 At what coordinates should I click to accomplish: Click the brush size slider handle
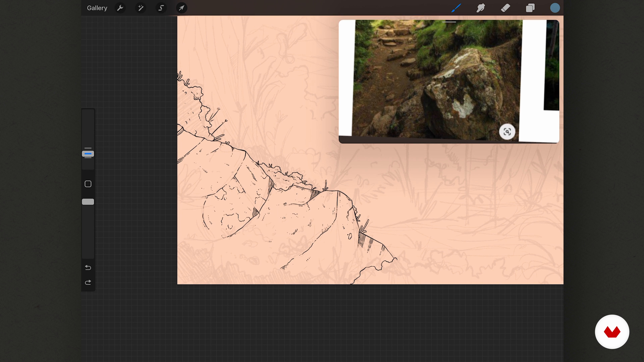88,154
